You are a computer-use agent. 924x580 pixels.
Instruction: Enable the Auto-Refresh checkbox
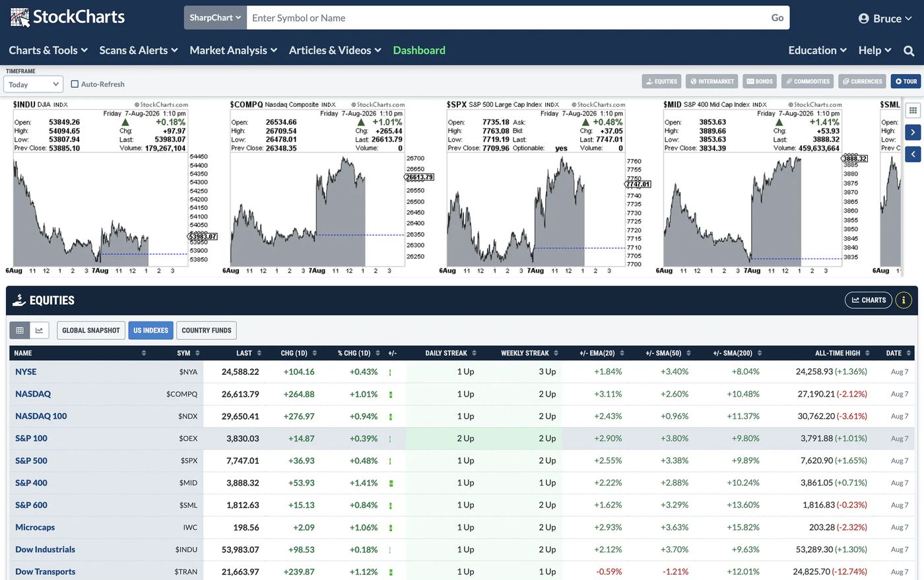(75, 84)
